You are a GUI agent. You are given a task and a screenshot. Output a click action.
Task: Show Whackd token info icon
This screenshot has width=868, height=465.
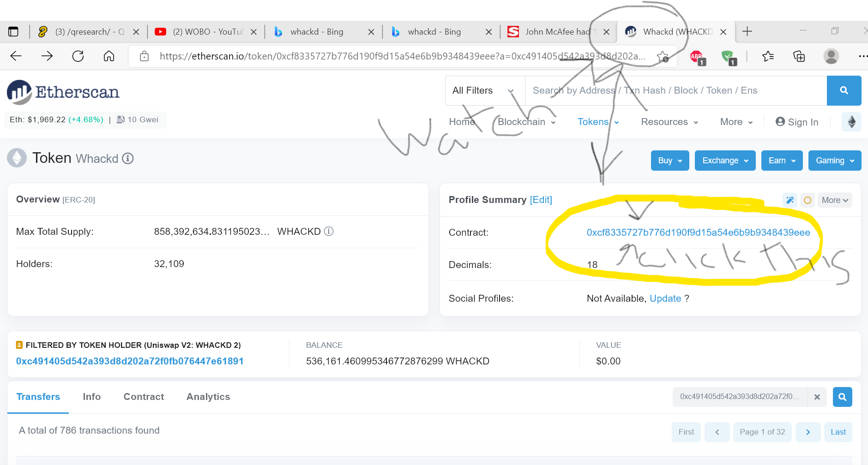point(128,159)
